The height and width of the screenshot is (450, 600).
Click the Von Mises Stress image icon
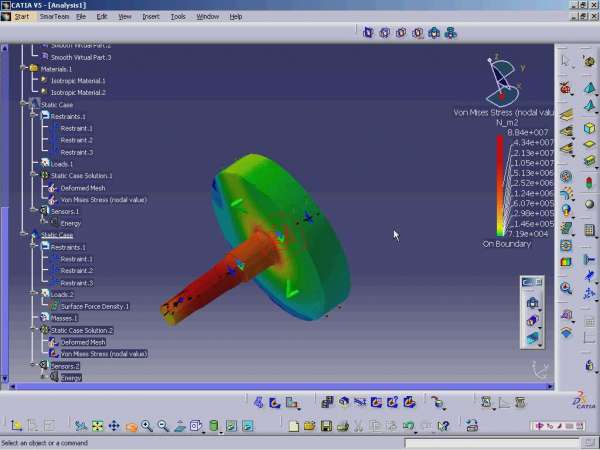tap(566, 262)
